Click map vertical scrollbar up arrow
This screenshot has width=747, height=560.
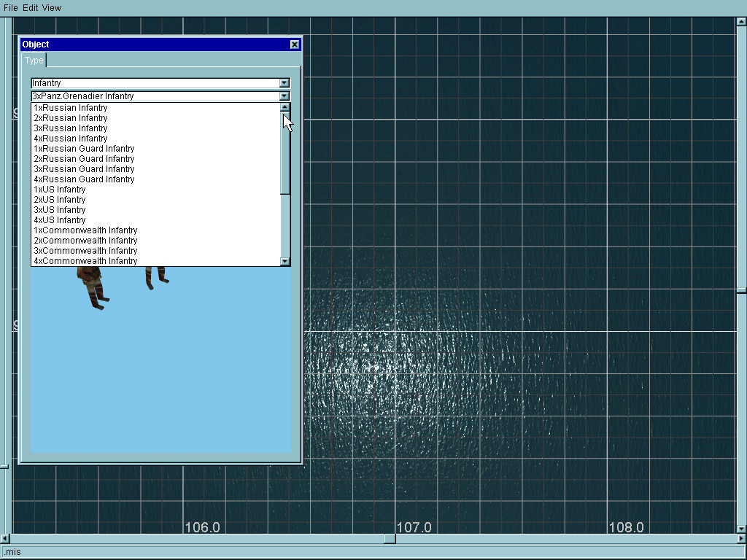pos(741,21)
